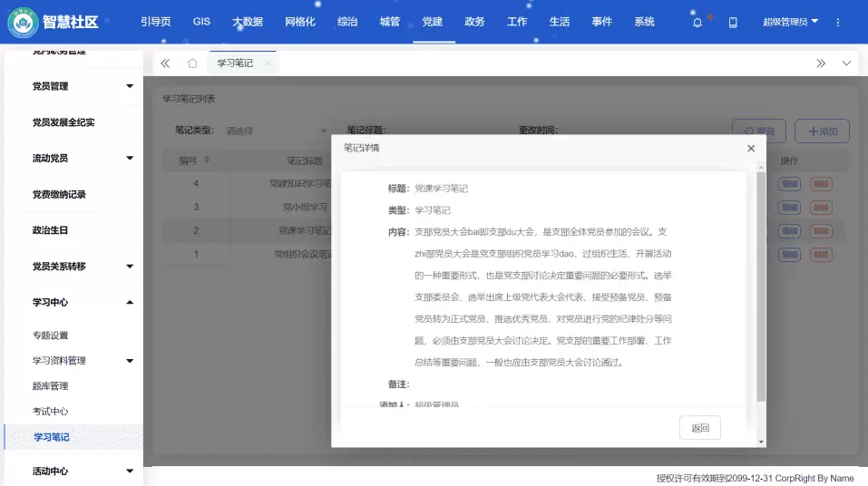The image size is (868, 486).
Task: Switch to the 党建 top menu
Action: pos(433,22)
